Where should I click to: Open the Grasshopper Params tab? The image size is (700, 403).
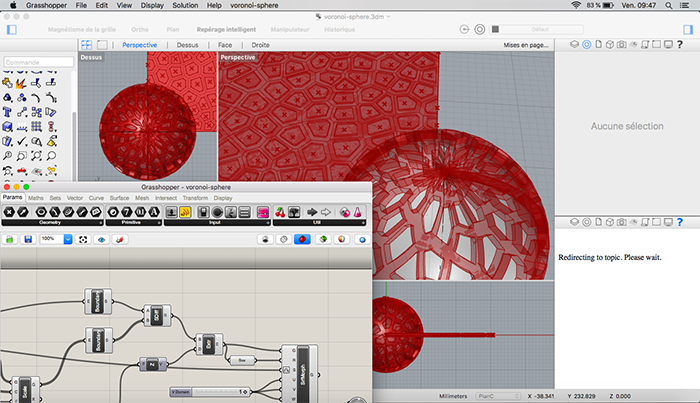click(x=12, y=197)
